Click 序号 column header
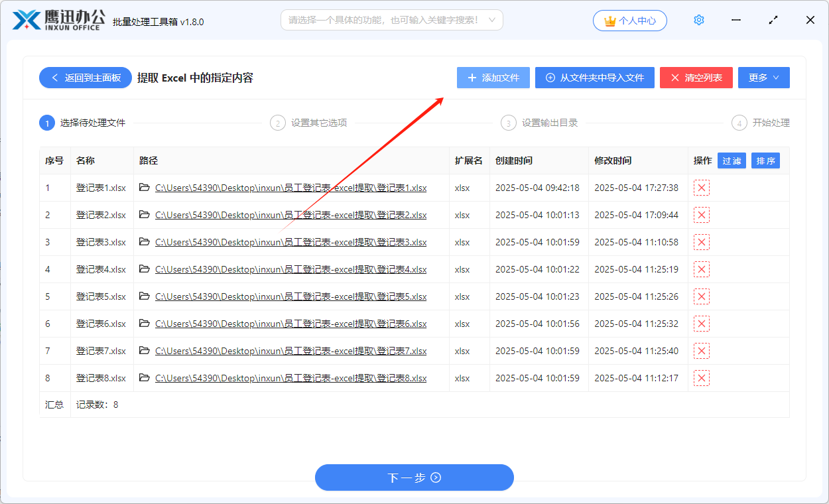Viewport: 829px width, 504px height. coord(54,160)
